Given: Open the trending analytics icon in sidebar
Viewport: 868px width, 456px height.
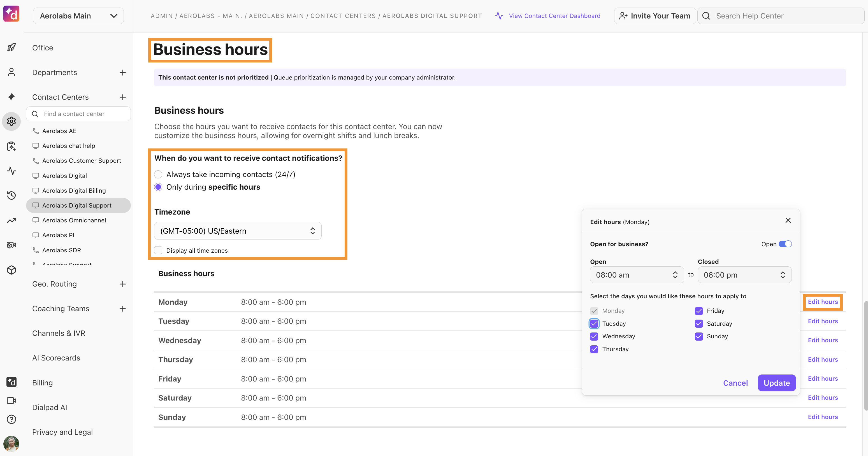Looking at the screenshot, I should click(11, 220).
